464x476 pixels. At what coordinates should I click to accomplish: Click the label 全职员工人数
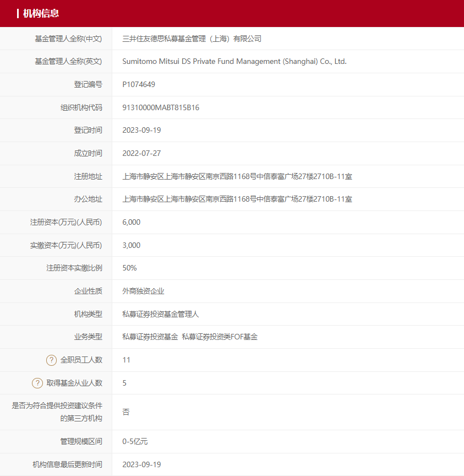81,360
